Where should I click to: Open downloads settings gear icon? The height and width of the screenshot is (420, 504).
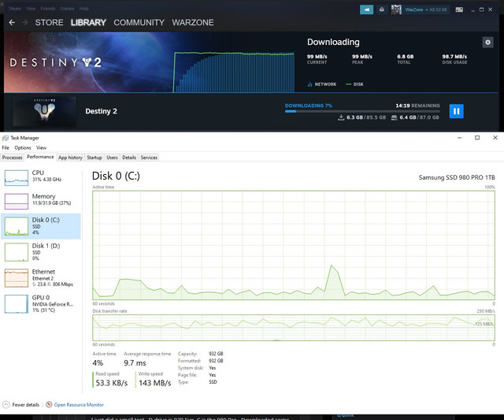pos(487,42)
